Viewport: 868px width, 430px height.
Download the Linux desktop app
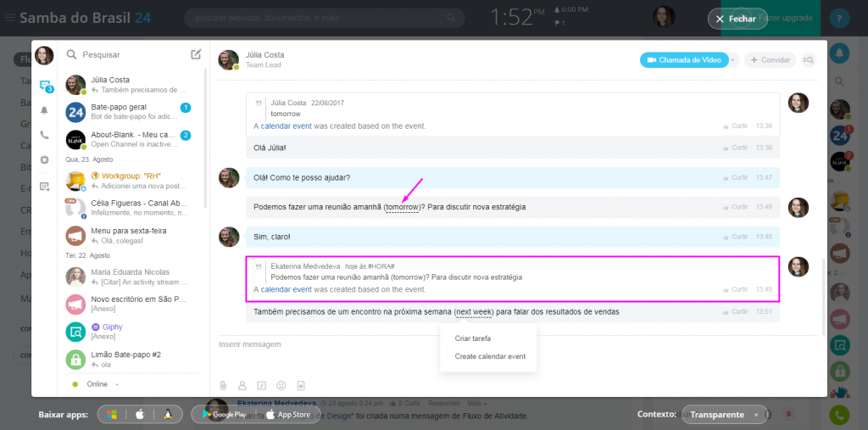click(167, 415)
